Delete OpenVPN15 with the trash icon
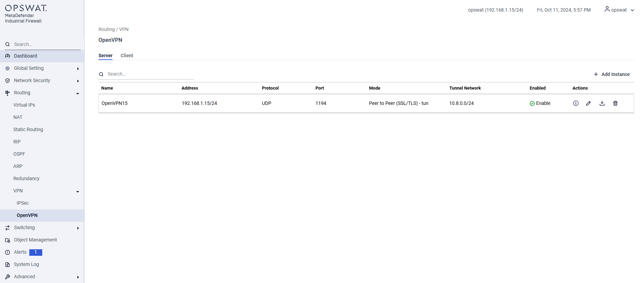 615,103
